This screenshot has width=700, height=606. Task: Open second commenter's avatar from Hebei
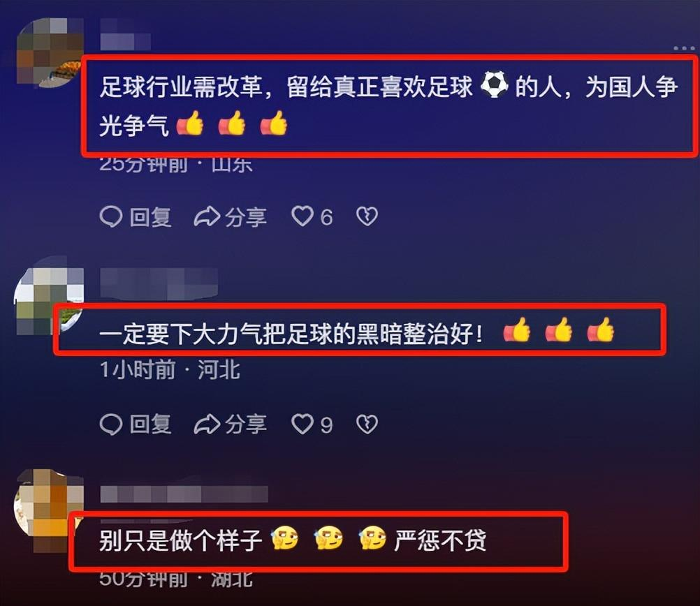pos(49,302)
